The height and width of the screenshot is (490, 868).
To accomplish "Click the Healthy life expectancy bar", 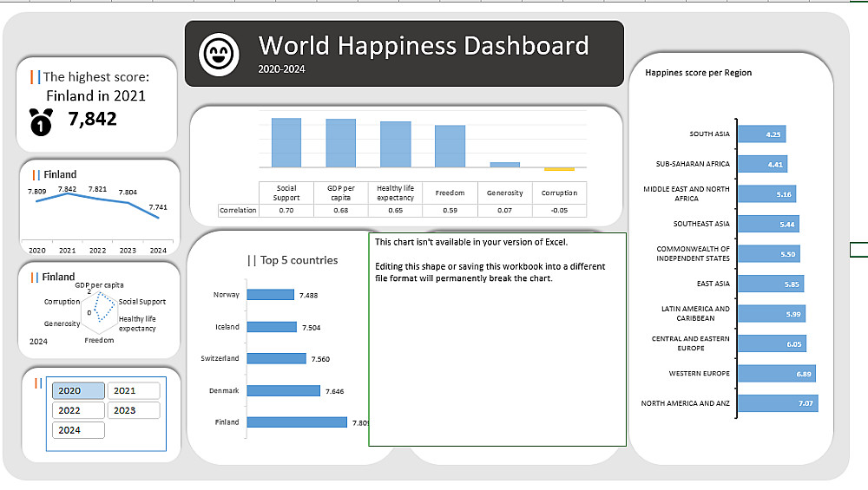I will point(395,144).
